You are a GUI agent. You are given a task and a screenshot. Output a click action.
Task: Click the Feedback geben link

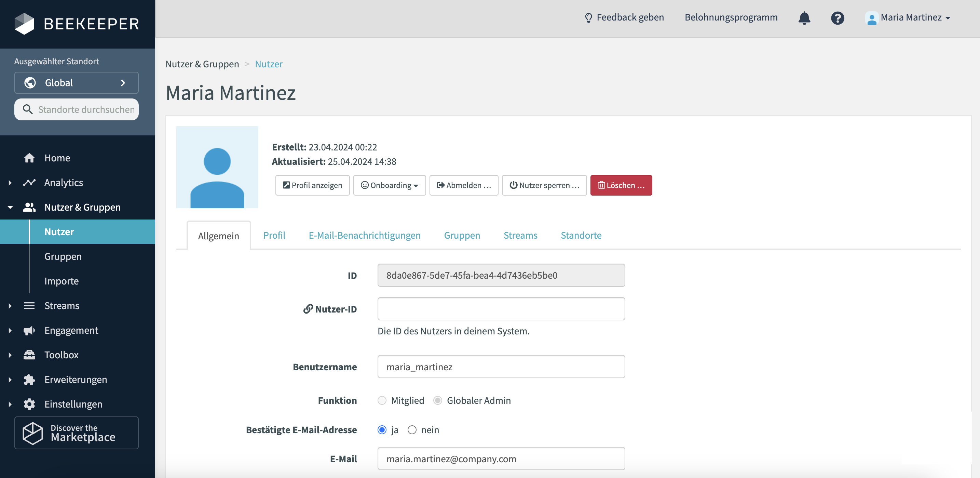(x=624, y=17)
